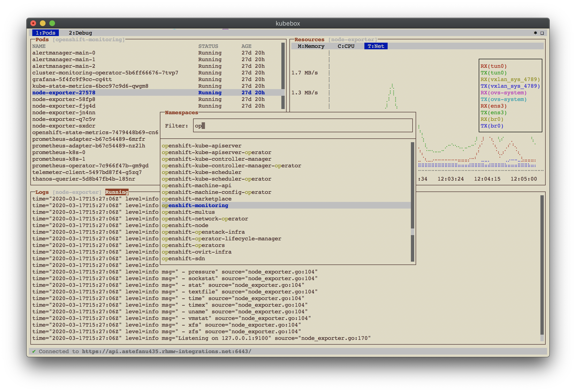576x392 pixels.
Task: Switch to the 2:Debug tab
Action: [x=80, y=33]
